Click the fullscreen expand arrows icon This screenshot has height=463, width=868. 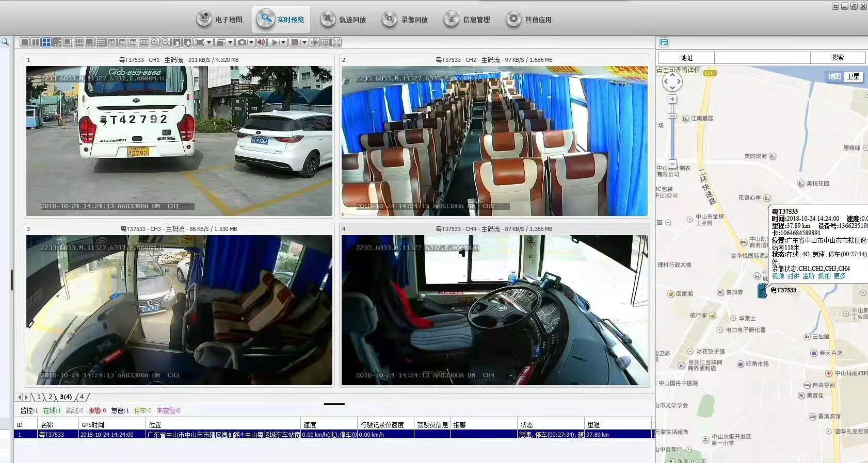click(x=336, y=42)
